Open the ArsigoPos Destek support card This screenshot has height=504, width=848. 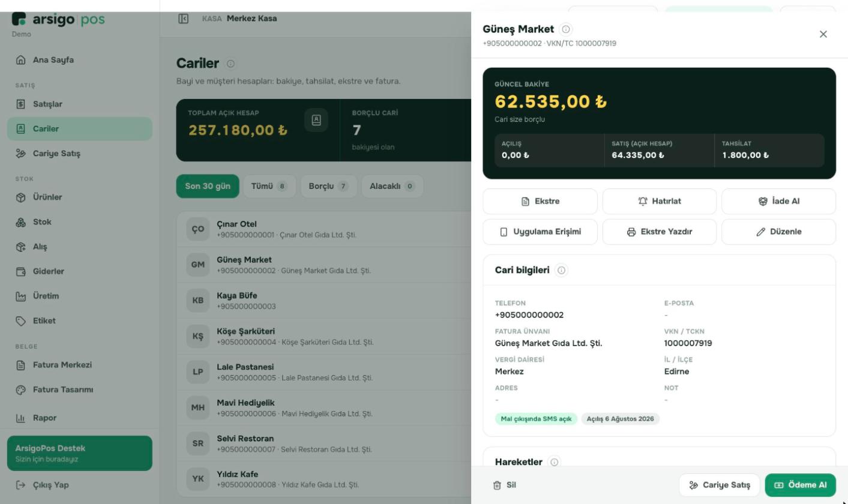80,453
